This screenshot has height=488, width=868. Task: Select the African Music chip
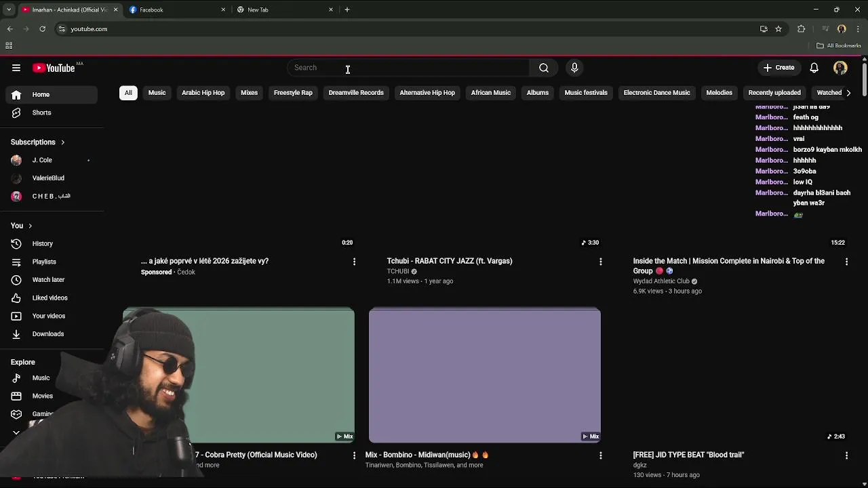pyautogui.click(x=491, y=93)
